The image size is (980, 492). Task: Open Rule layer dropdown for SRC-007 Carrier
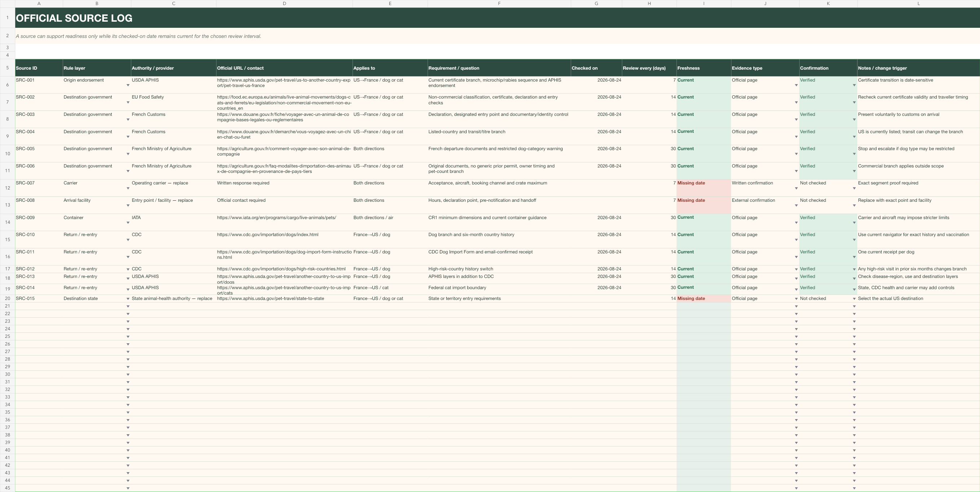[x=128, y=188]
